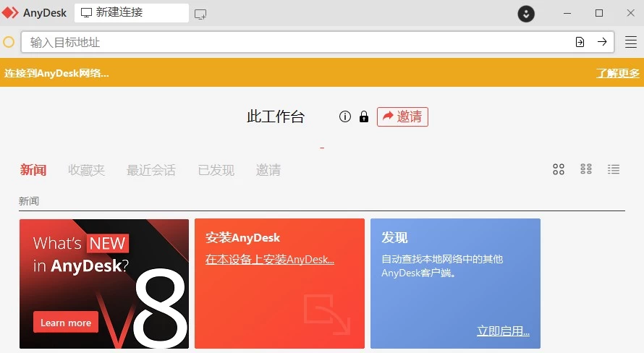Switch to small tiles view

click(x=586, y=169)
